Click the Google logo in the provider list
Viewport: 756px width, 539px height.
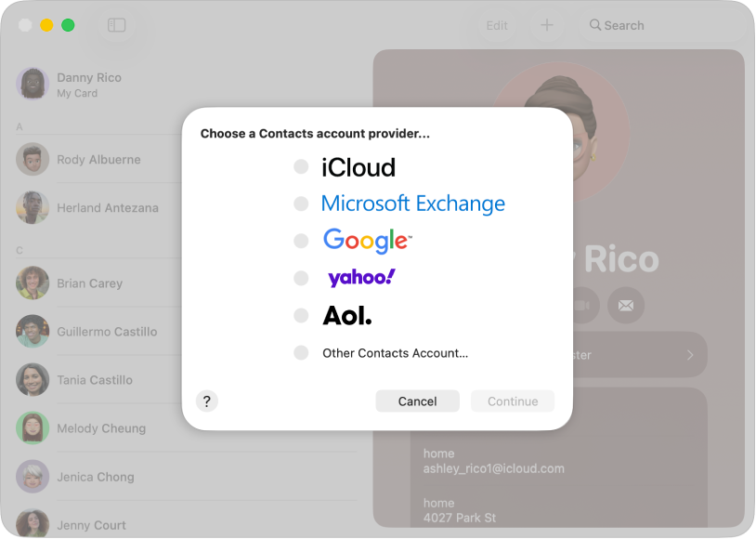(x=366, y=241)
